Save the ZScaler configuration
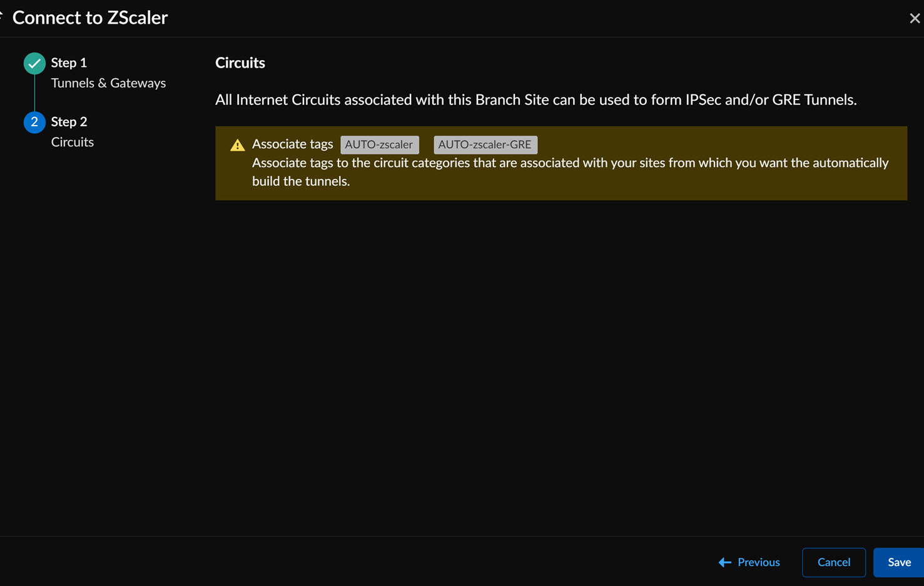Image resolution: width=924 pixels, height=586 pixels. (899, 562)
